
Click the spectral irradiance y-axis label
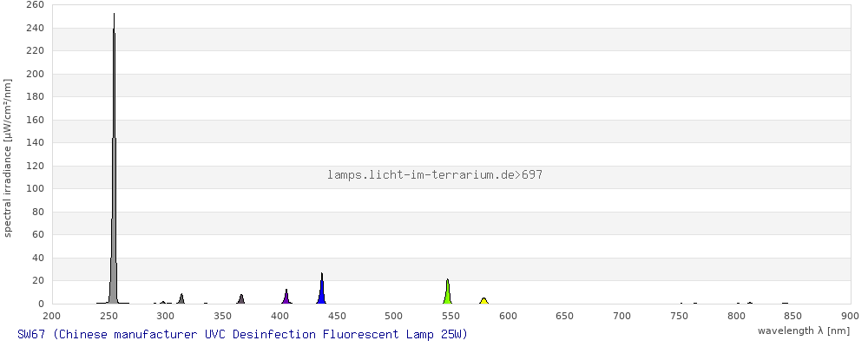(x=8, y=158)
